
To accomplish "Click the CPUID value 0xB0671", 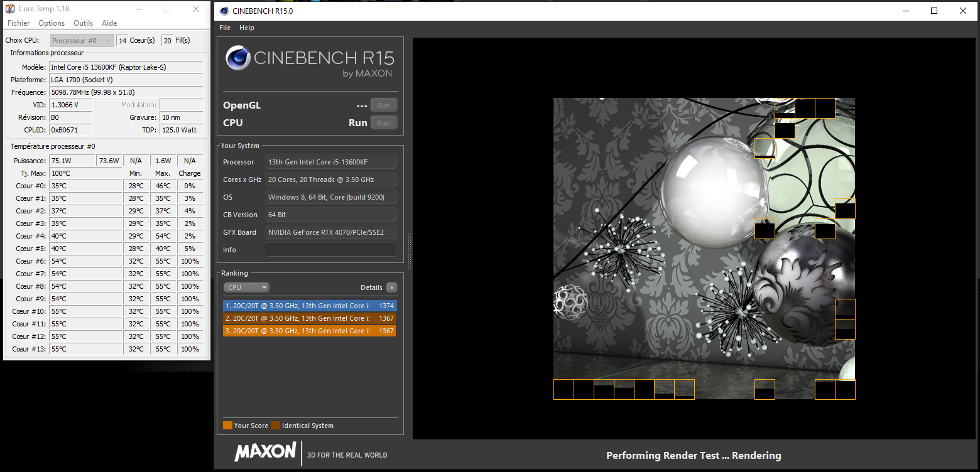I will click(70, 130).
